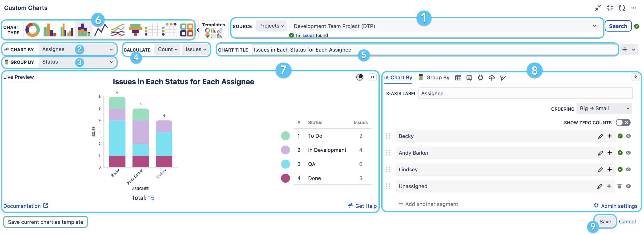Click the Save button
The width and height of the screenshot is (644, 234).
coord(605,222)
